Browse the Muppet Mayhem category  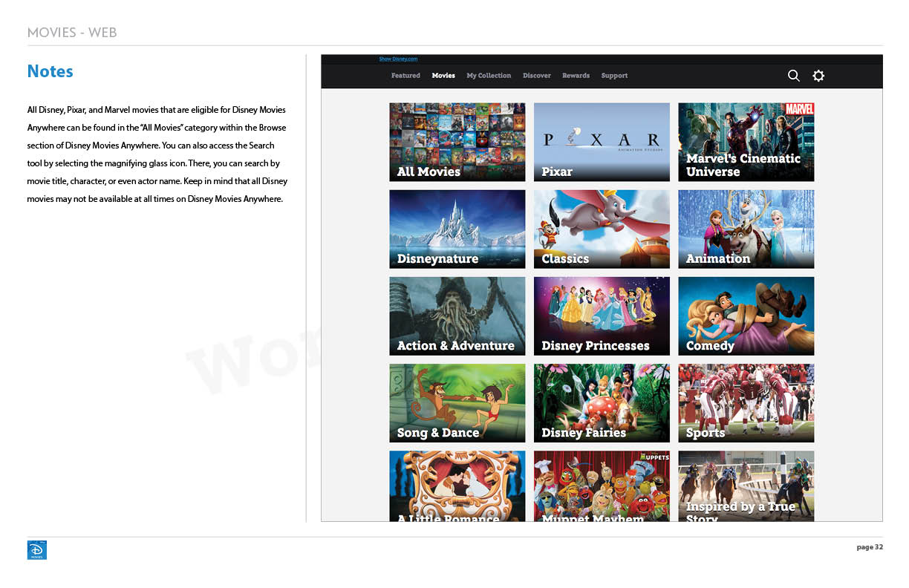602,486
